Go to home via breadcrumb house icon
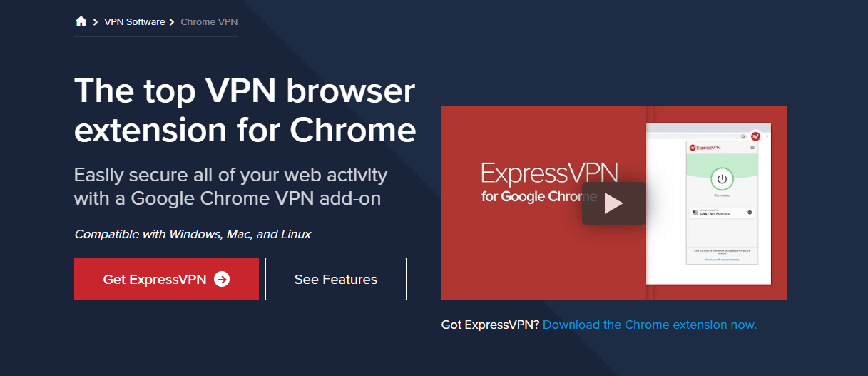Image resolution: width=868 pixels, height=376 pixels. pyautogui.click(x=81, y=21)
